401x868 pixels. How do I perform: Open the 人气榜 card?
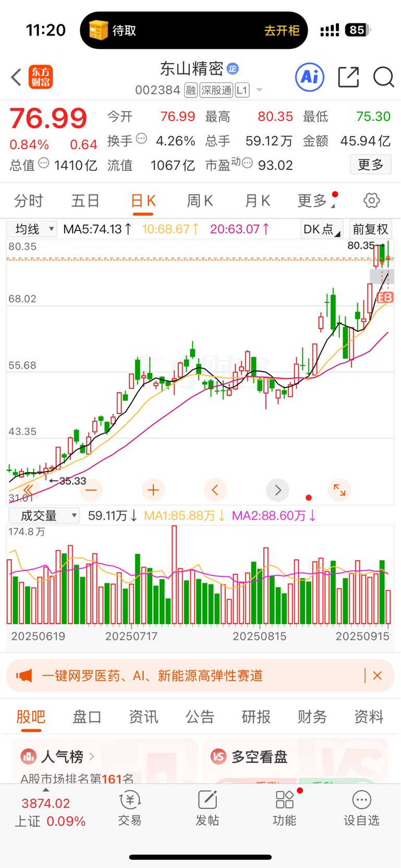105,761
